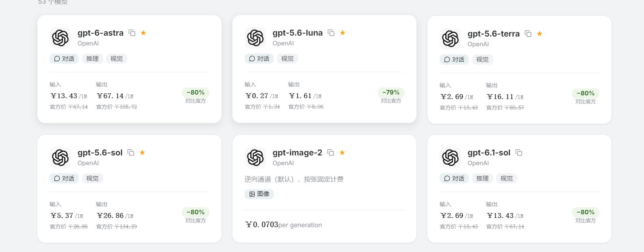Click the OpenAI logo on gpt-image-2 card
Viewport: 644px width, 252px height.
[x=255, y=157]
